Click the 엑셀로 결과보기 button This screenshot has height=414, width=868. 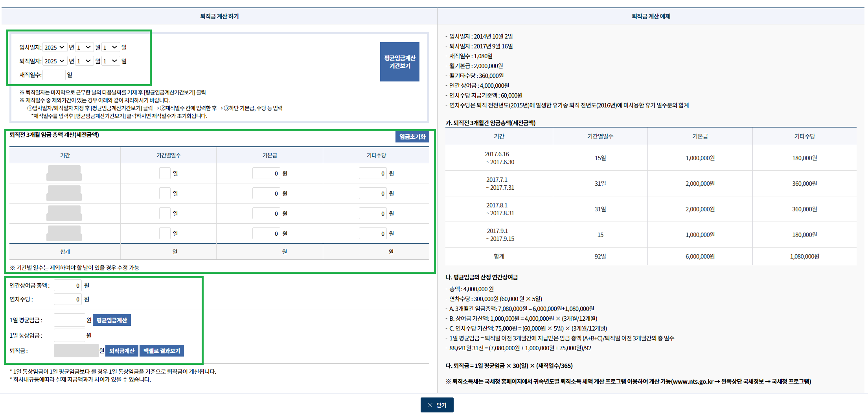pos(162,350)
